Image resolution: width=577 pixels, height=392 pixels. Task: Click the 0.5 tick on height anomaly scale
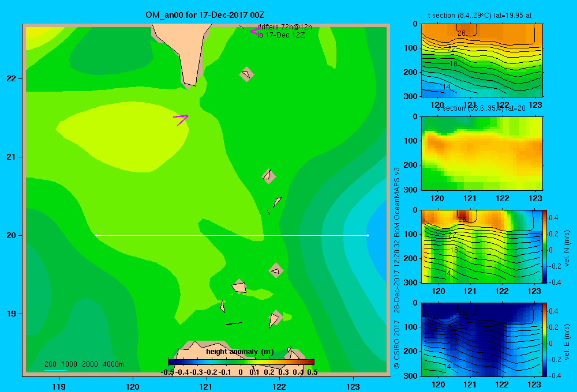312,372
